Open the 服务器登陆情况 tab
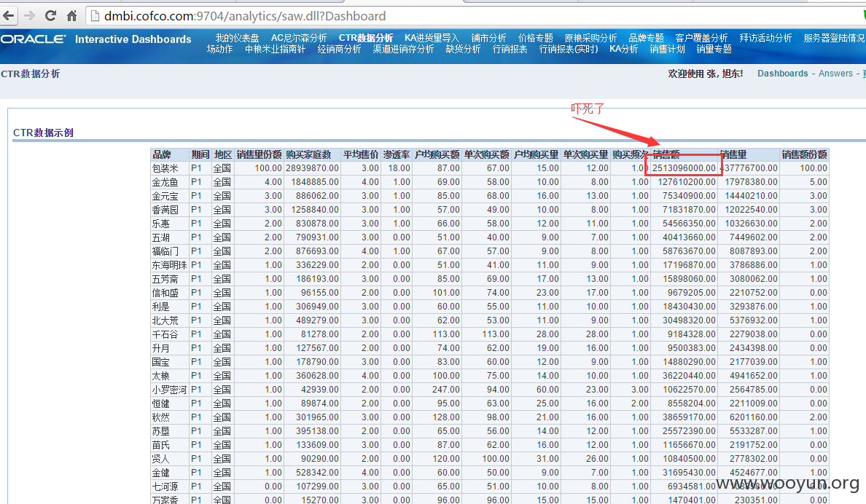The width and height of the screenshot is (866, 504). click(x=834, y=38)
